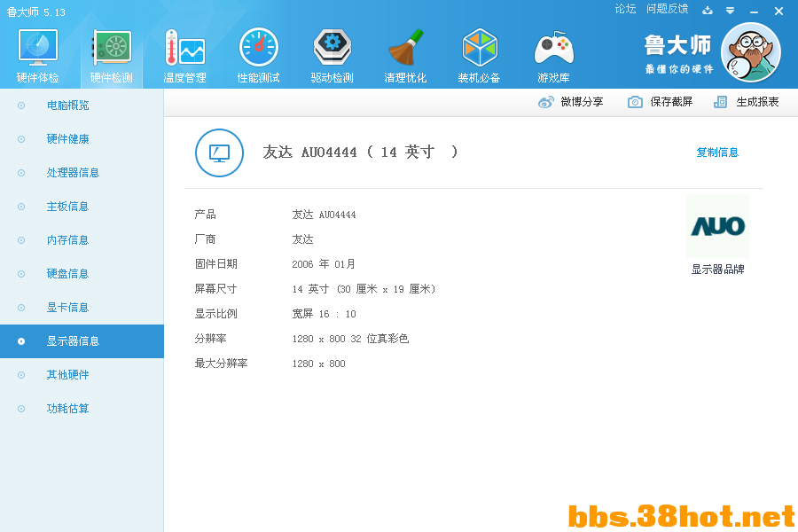This screenshot has height=532, width=798.
Task: Click the 固件日期 label
Action: tap(215, 264)
